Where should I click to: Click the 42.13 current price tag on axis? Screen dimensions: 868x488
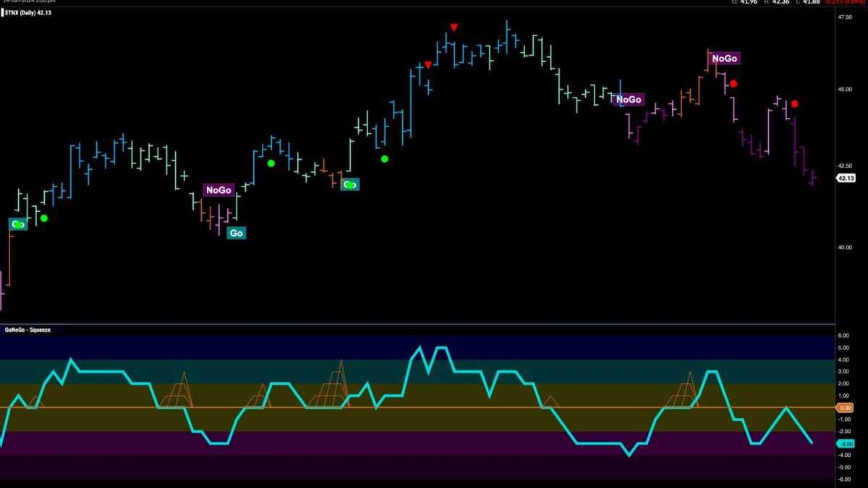pos(846,178)
